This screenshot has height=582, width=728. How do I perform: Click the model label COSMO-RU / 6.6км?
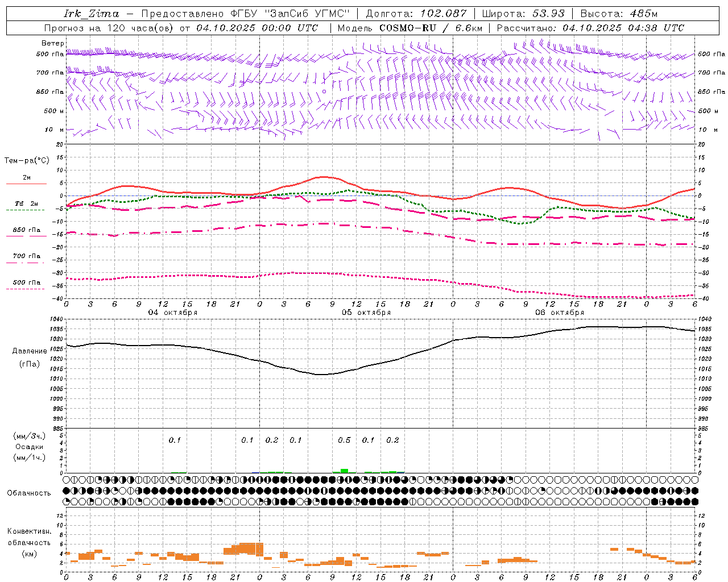(431, 28)
